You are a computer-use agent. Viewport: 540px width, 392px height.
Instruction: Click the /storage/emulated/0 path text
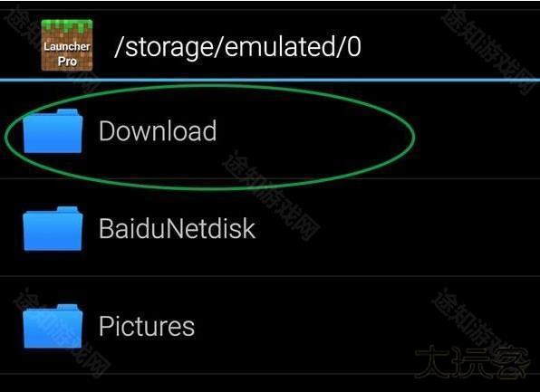[237, 47]
